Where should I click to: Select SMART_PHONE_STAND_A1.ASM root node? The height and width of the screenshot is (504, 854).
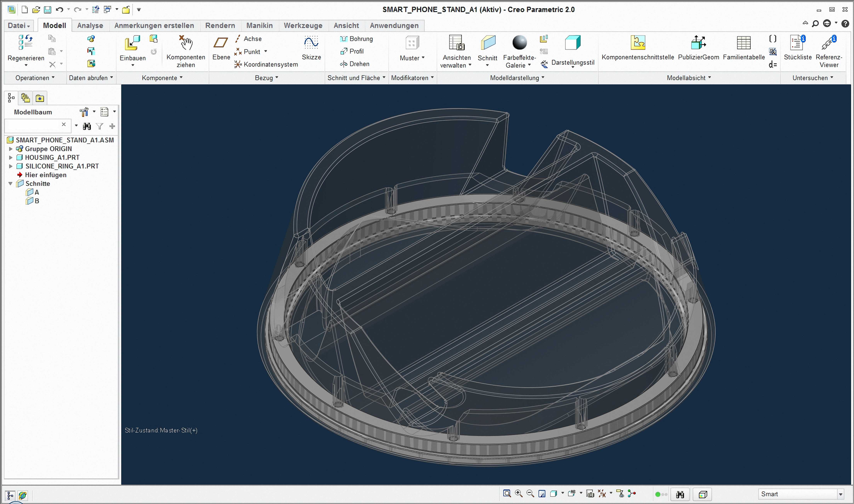[61, 140]
